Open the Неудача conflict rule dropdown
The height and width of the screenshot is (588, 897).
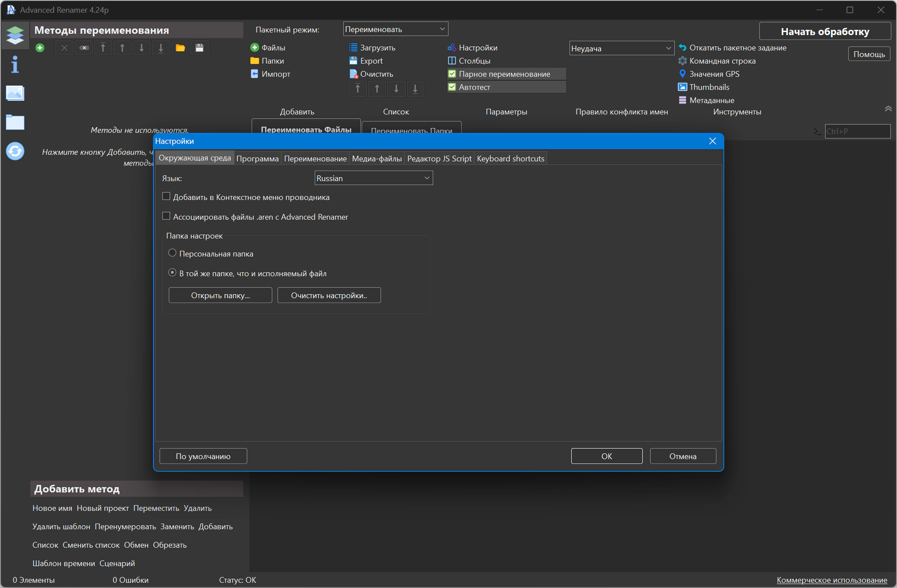pos(622,48)
